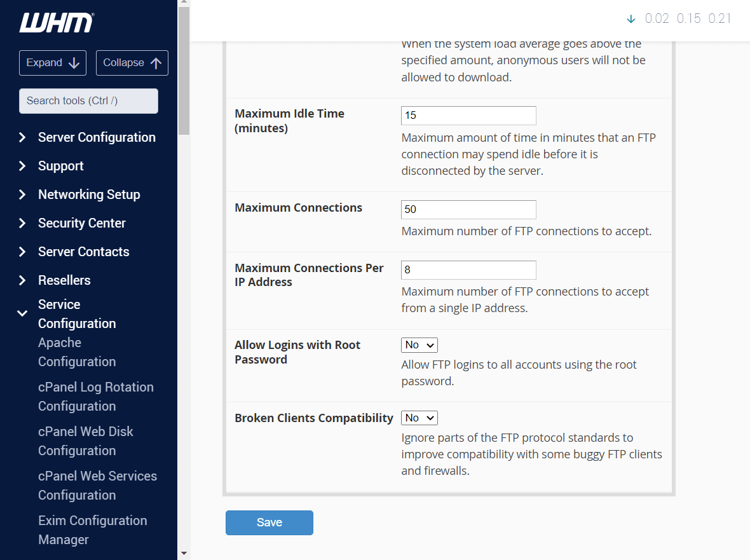This screenshot has width=750, height=560.
Task: Collapse all sidebar menus
Action: pos(132,63)
